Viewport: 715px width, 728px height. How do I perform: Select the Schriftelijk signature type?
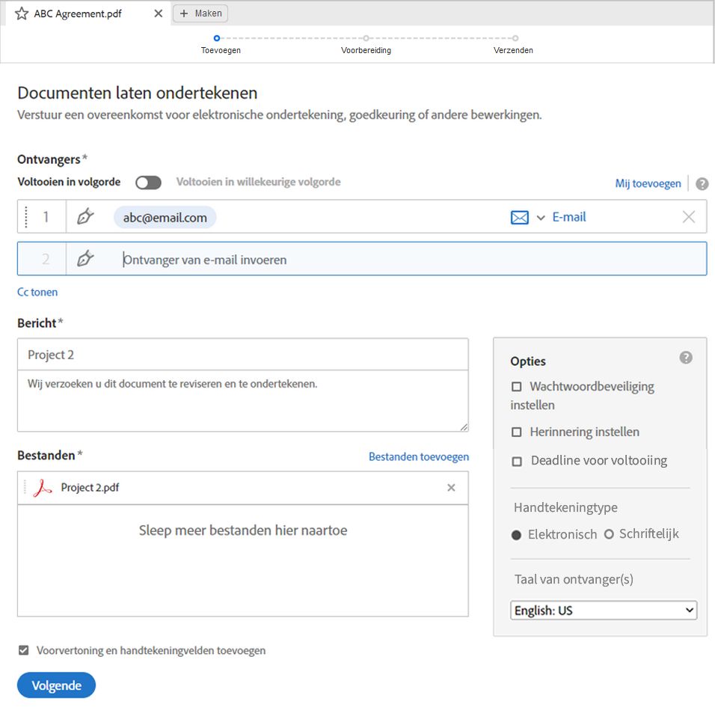click(x=609, y=534)
